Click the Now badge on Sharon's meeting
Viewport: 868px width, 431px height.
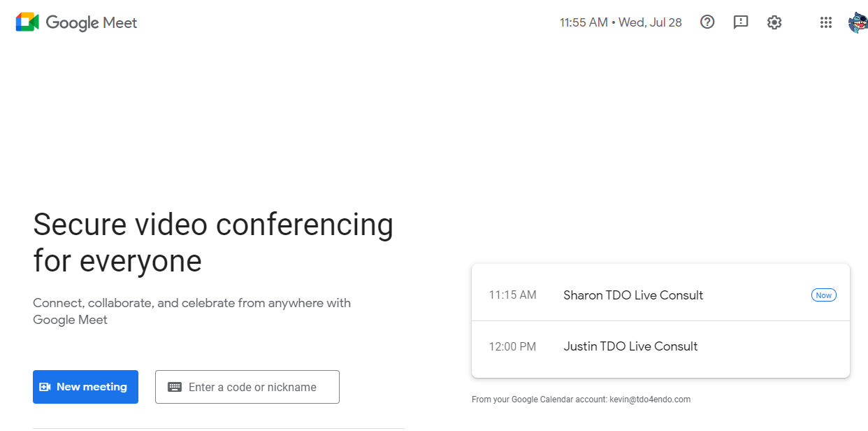824,295
